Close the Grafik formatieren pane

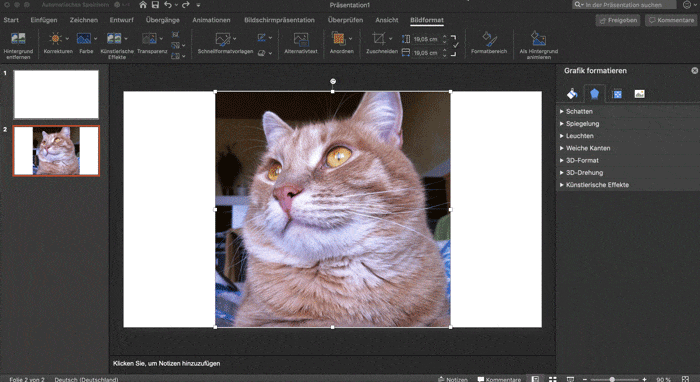pyautogui.click(x=694, y=71)
